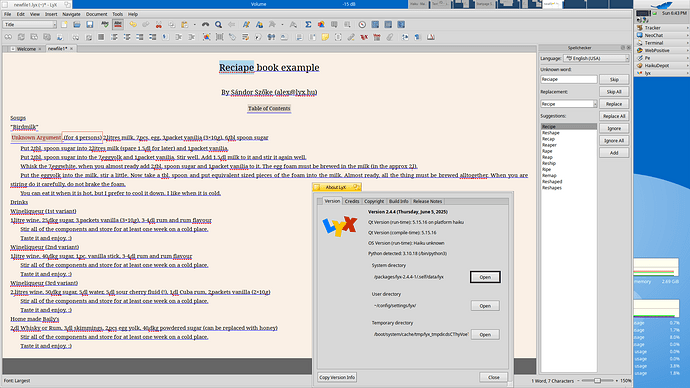Open the spellchecker Language dropdown
The image size is (690, 388).
(596, 58)
